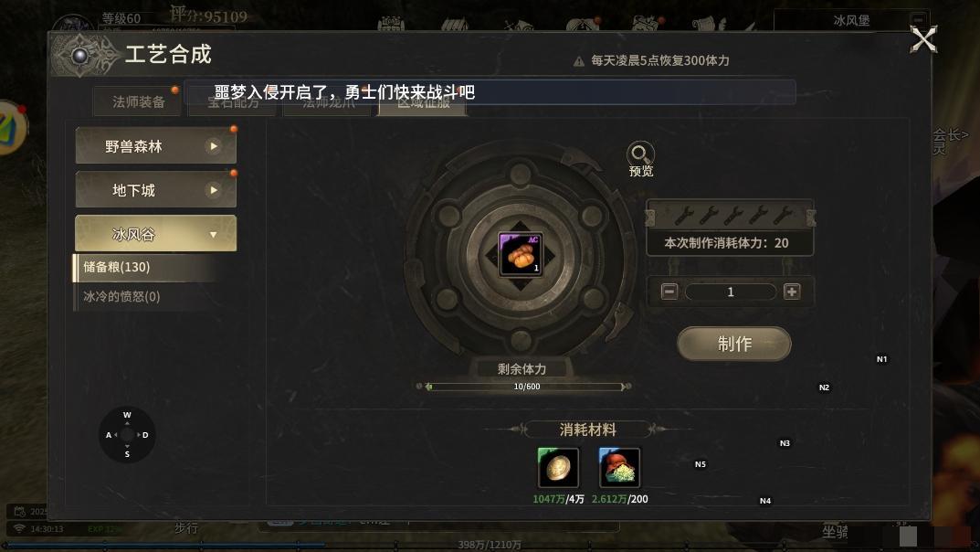Select 冰冷的愤怒(0) recipe entry
The height and width of the screenshot is (552, 980).
(x=145, y=296)
